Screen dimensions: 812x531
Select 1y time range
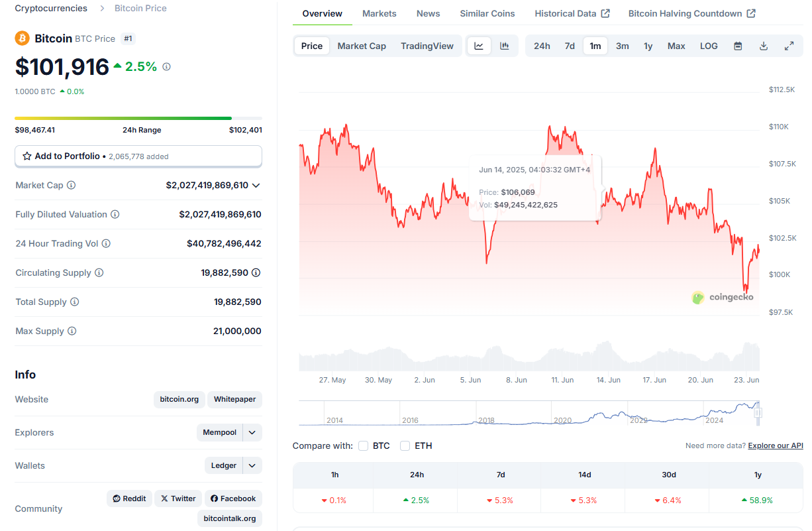click(x=648, y=46)
